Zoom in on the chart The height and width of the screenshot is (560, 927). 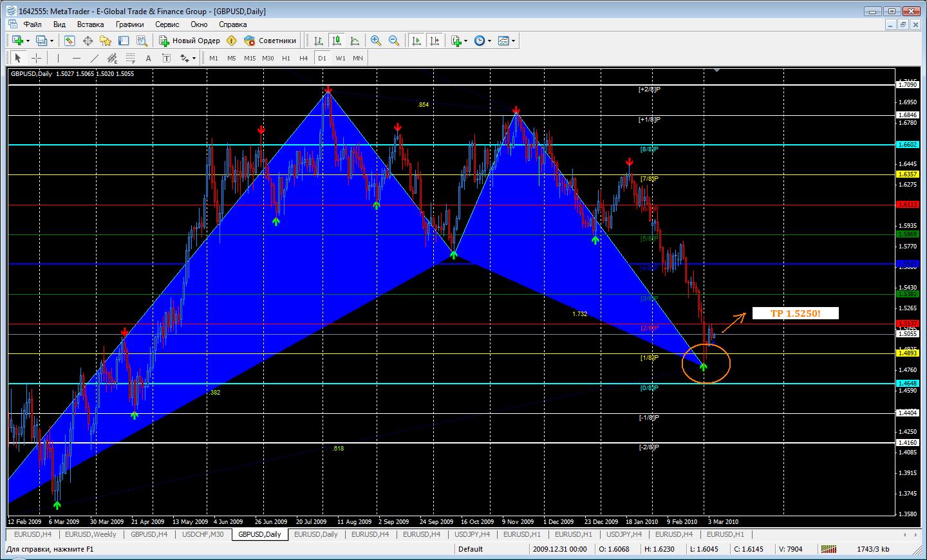click(376, 41)
